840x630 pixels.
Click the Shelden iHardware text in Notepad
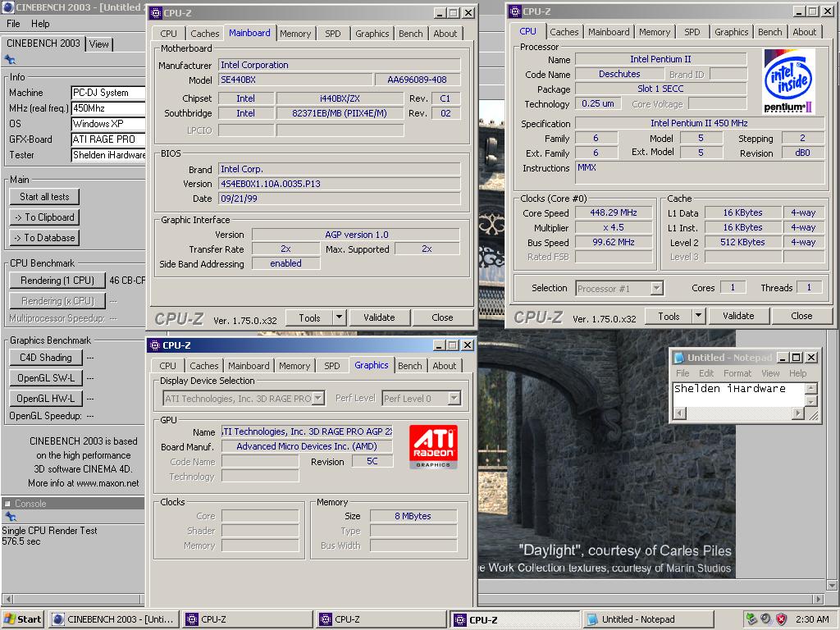pos(729,388)
